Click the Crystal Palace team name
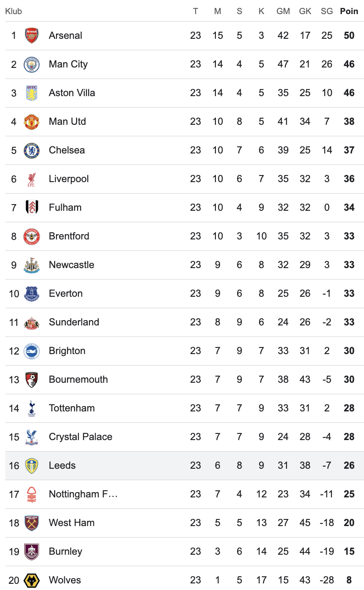This screenshot has width=364, height=590. (x=81, y=437)
